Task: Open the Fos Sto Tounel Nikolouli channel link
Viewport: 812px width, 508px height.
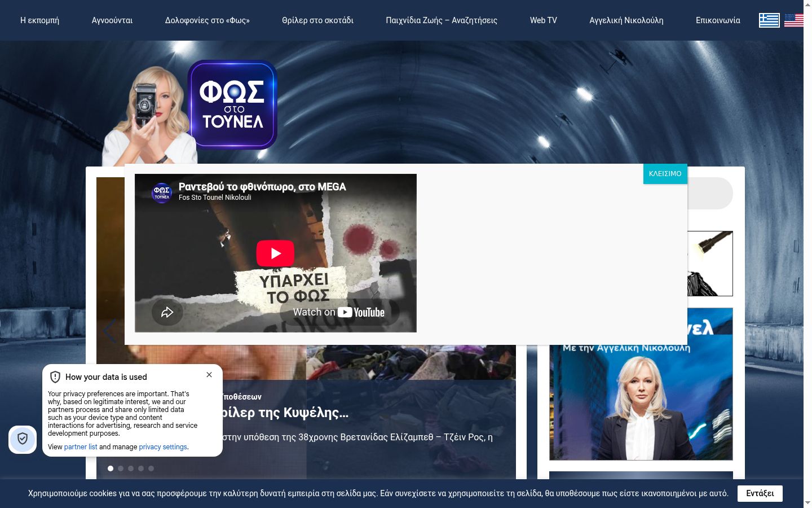Action: point(215,198)
